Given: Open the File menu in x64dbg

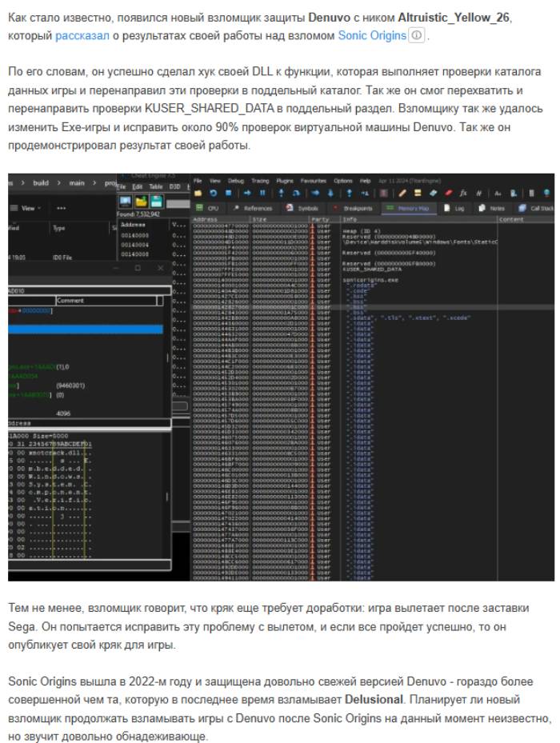Looking at the screenshot, I should [198, 181].
